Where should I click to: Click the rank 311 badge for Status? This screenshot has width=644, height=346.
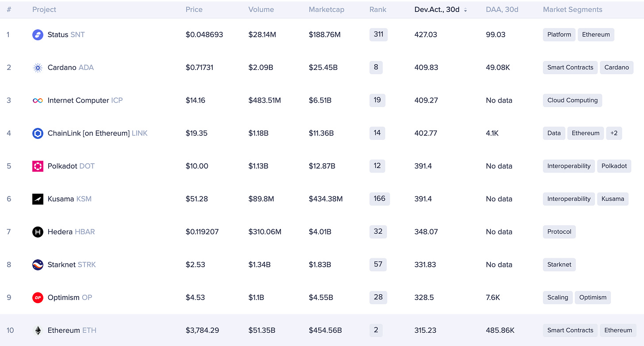tap(378, 34)
